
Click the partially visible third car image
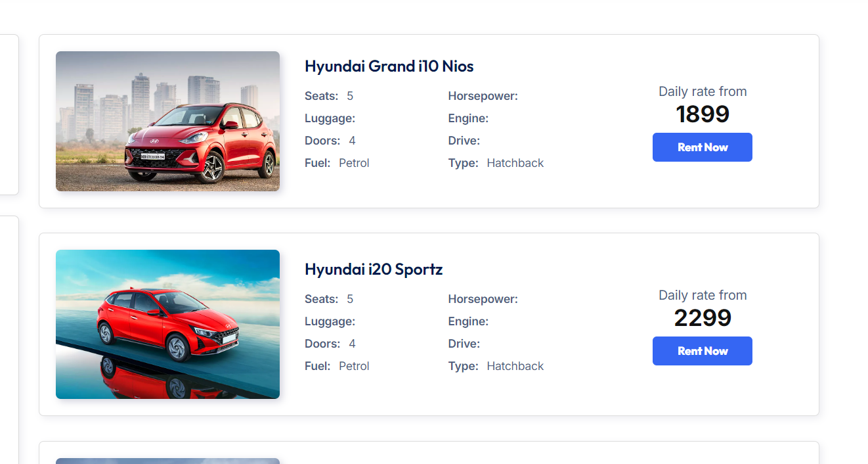coord(167,461)
